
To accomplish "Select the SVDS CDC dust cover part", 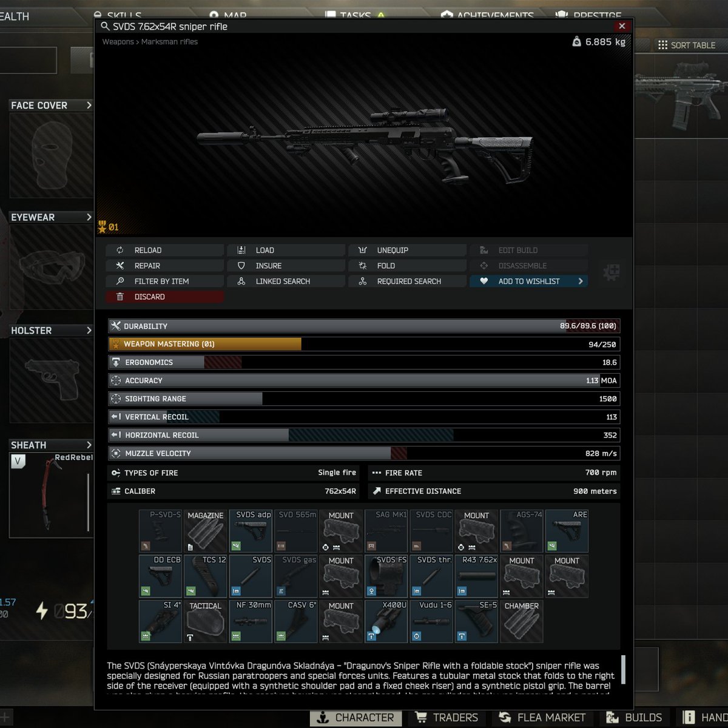I will pyautogui.click(x=431, y=531).
